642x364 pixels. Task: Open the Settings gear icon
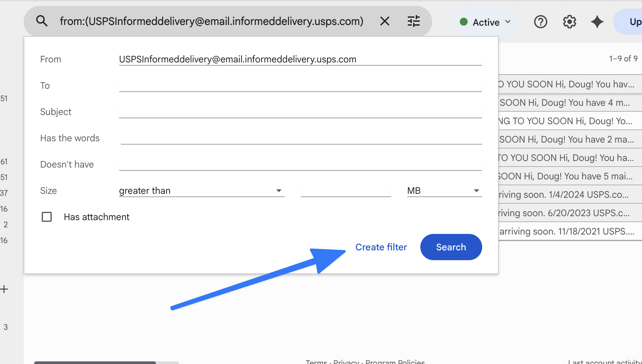click(569, 22)
